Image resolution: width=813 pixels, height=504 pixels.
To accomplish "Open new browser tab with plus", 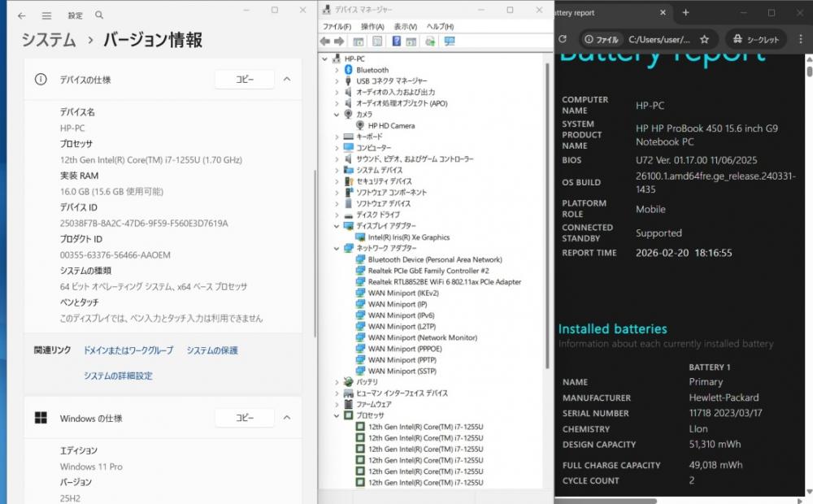I will [x=685, y=12].
